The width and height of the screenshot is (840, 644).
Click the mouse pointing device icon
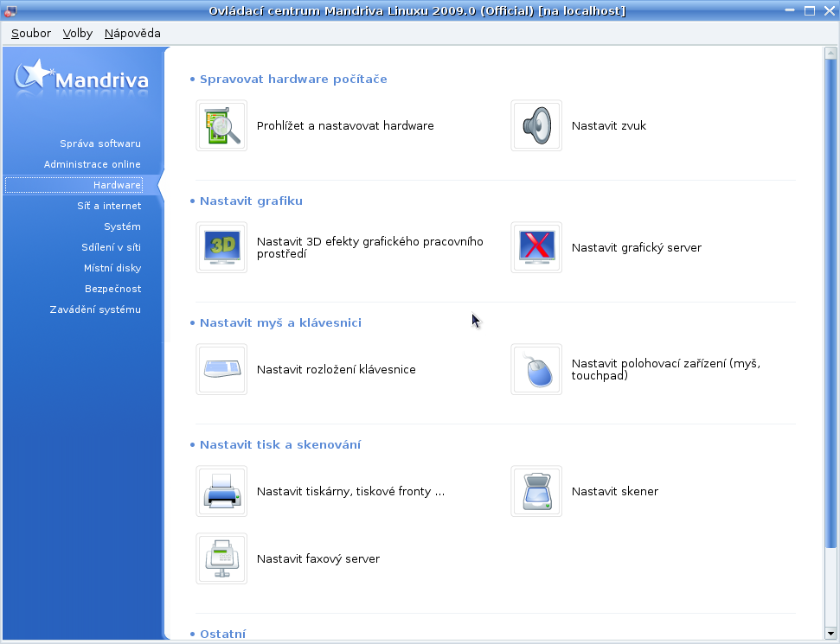536,369
